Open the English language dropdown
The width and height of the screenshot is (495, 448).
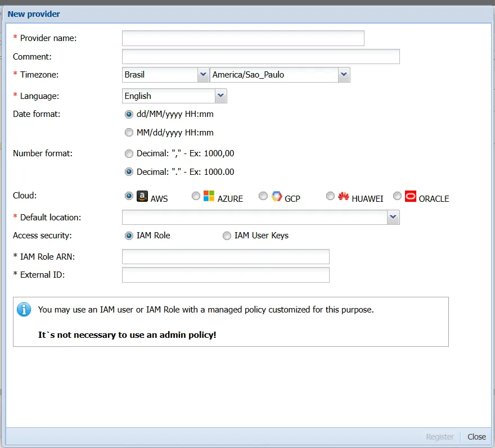pyautogui.click(x=220, y=96)
